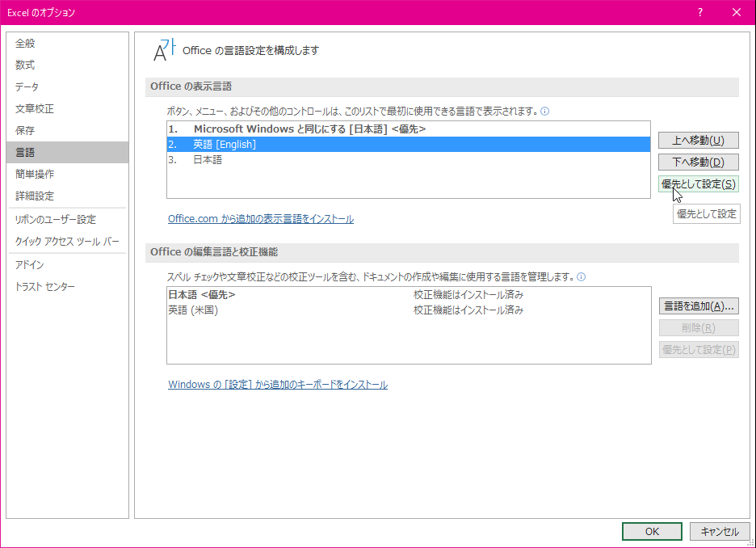
Task: Open the 数式 category
Action: point(68,65)
